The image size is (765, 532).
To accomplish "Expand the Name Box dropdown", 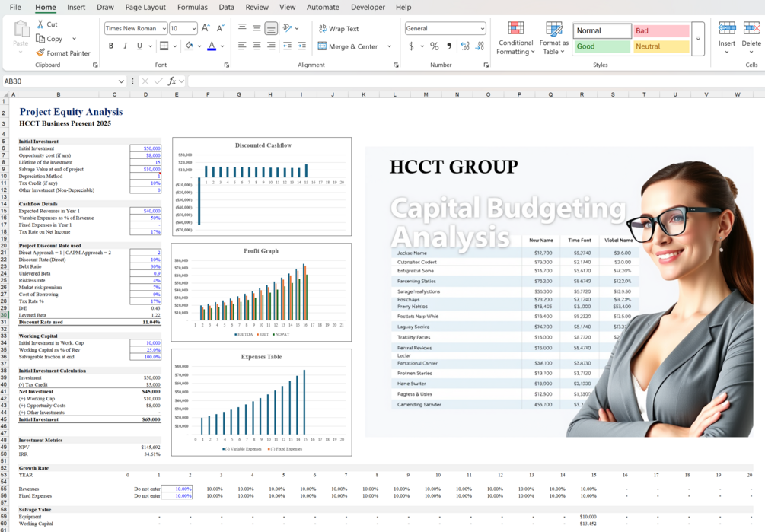I will pyautogui.click(x=121, y=81).
